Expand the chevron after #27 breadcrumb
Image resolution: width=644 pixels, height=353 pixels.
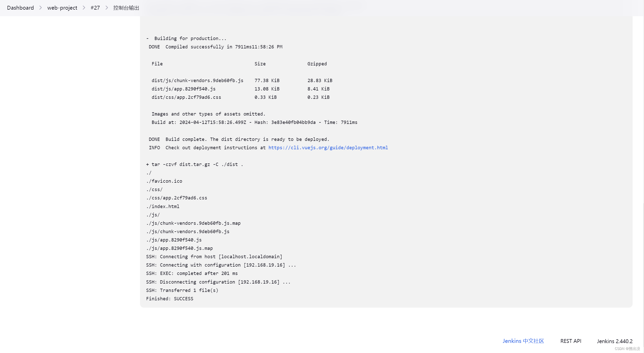107,8
